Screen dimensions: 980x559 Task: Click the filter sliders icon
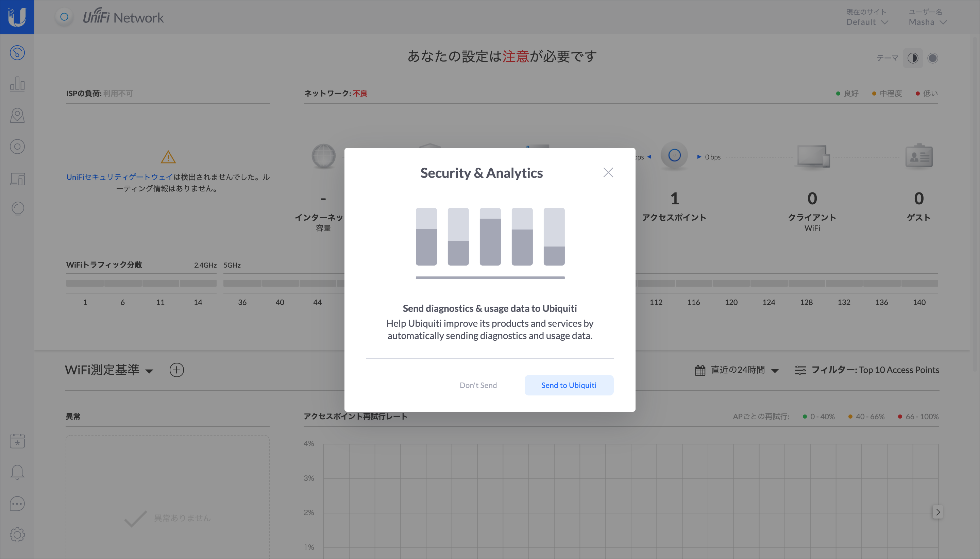pos(800,370)
